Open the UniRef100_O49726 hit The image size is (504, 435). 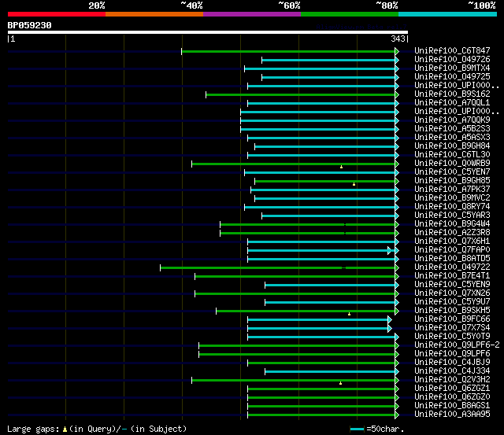pyautogui.click(x=452, y=60)
